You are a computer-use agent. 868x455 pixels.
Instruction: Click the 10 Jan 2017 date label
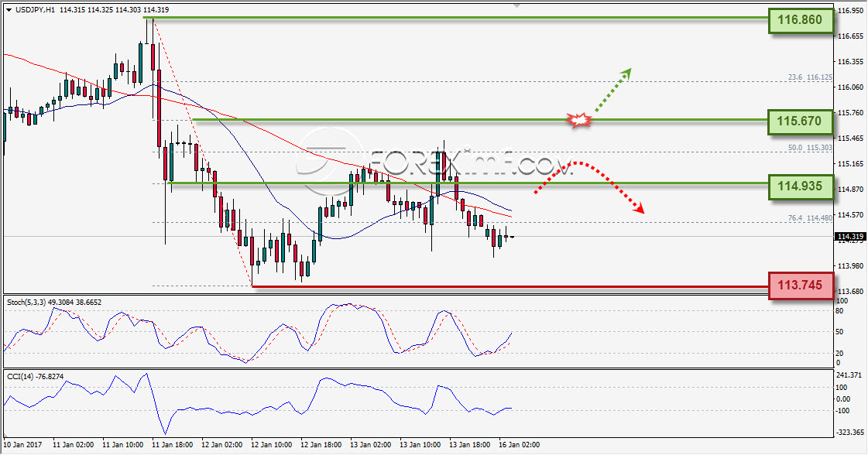22,444
